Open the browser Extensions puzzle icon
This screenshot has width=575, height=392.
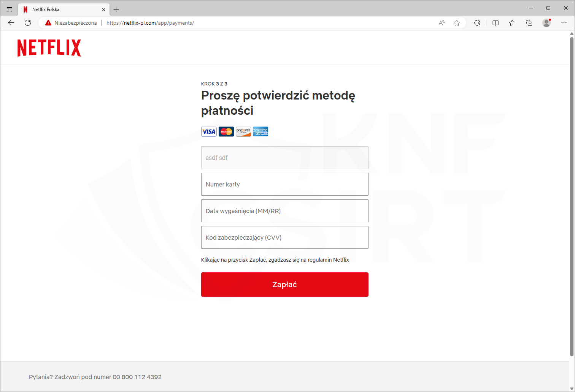(x=477, y=23)
